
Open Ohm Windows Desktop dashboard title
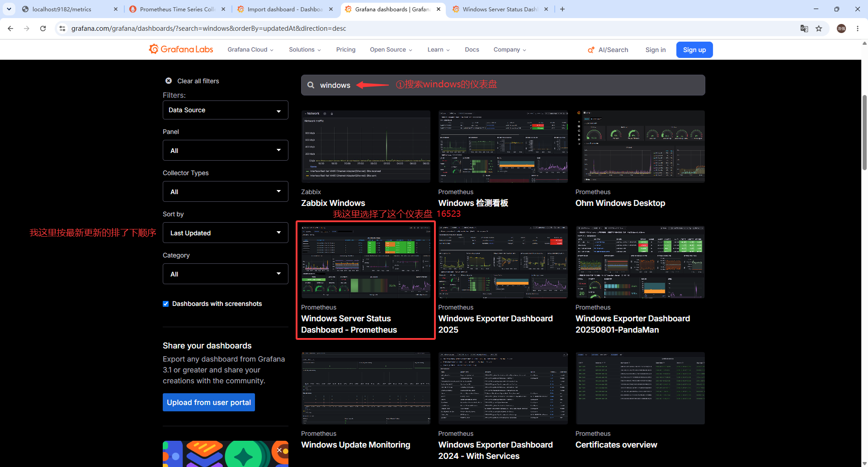click(620, 203)
